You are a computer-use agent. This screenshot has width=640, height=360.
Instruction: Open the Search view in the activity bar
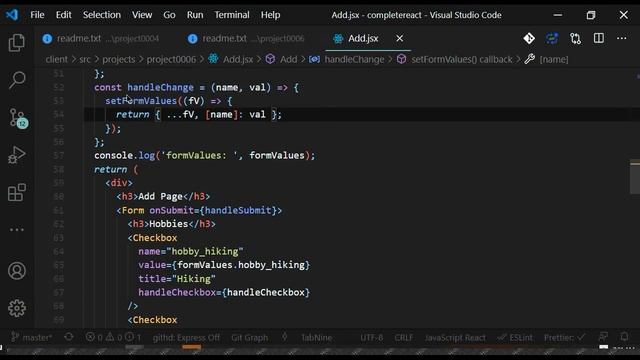[17, 80]
